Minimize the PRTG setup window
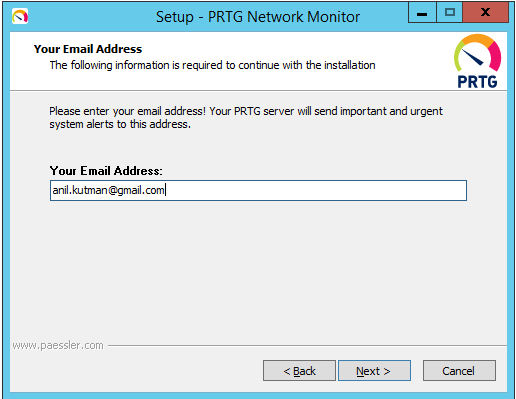This screenshot has height=399, width=516. pyautogui.click(x=422, y=14)
